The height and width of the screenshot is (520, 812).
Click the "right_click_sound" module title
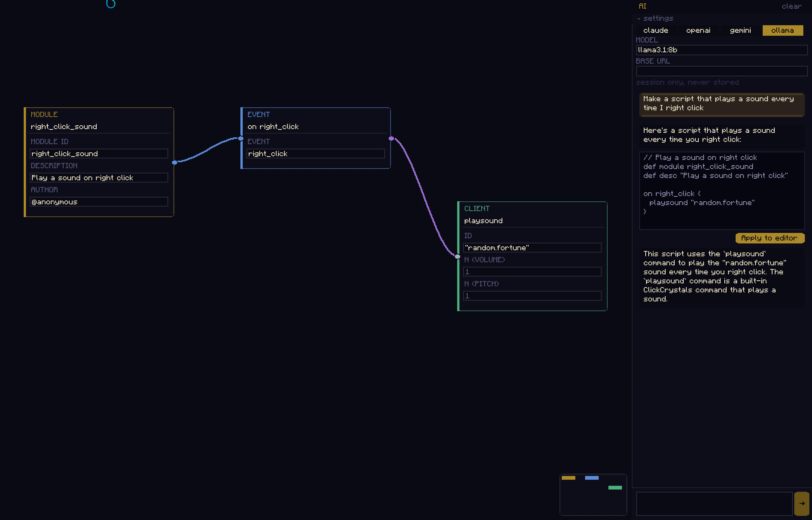[64, 127]
